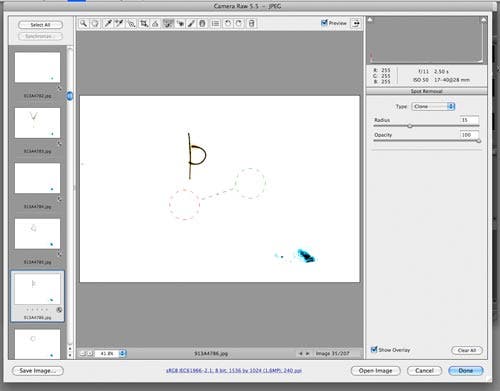Image resolution: width=500 pixels, height=391 pixels.
Task: Click the trash icon to mark for deletion
Action: (x=252, y=23)
